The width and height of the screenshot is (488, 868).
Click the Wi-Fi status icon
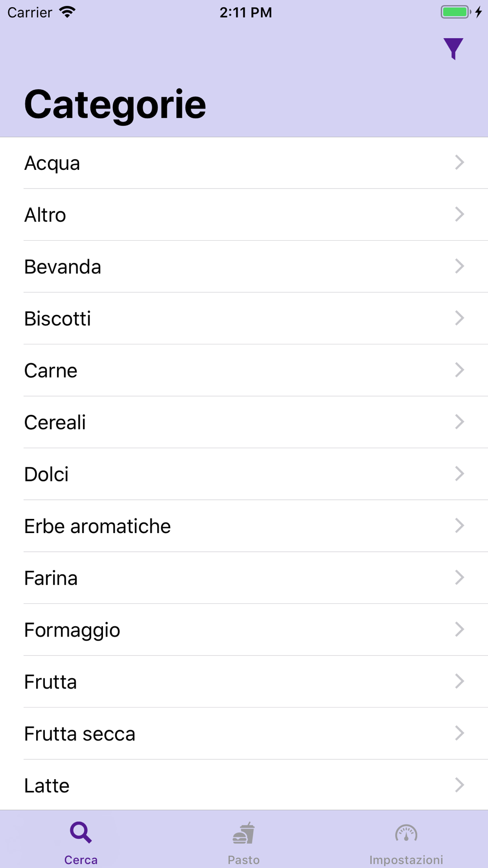(x=67, y=12)
